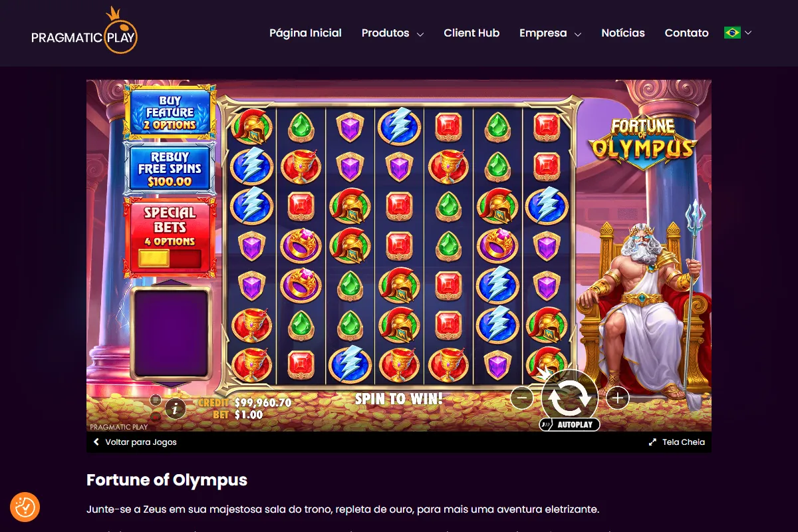Click the Brazil flag language icon
The image size is (798, 532).
point(732,33)
